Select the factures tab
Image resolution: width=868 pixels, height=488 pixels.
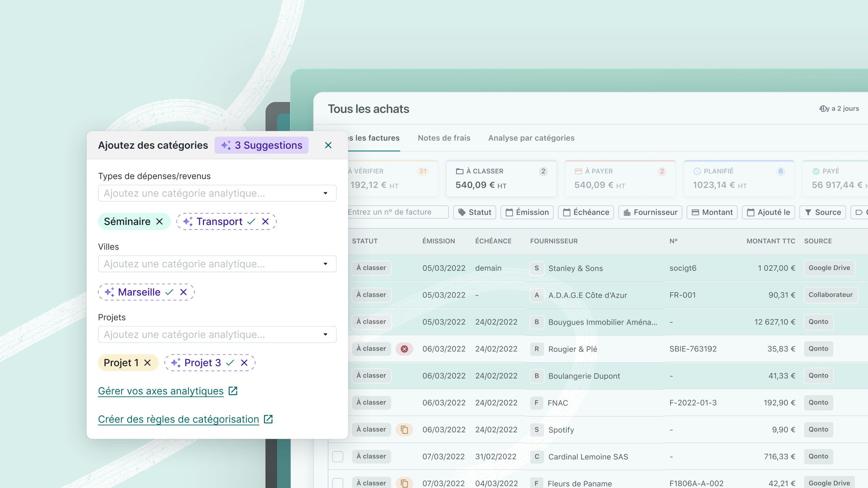coord(374,138)
